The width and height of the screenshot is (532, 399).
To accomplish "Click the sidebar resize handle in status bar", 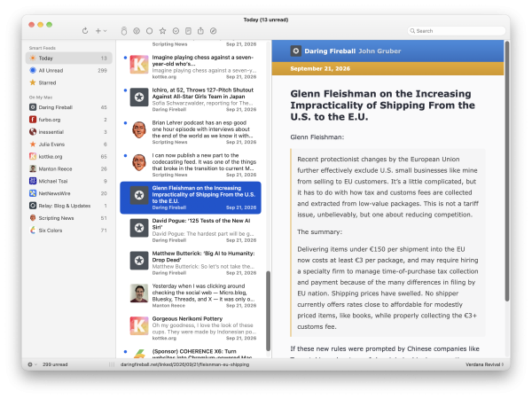I will click(x=112, y=364).
